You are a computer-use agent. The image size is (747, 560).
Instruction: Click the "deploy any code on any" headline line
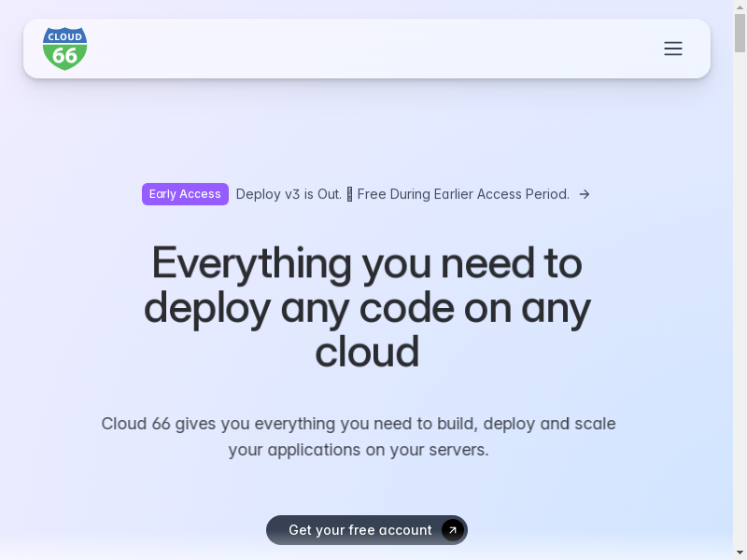pyautogui.click(x=366, y=308)
